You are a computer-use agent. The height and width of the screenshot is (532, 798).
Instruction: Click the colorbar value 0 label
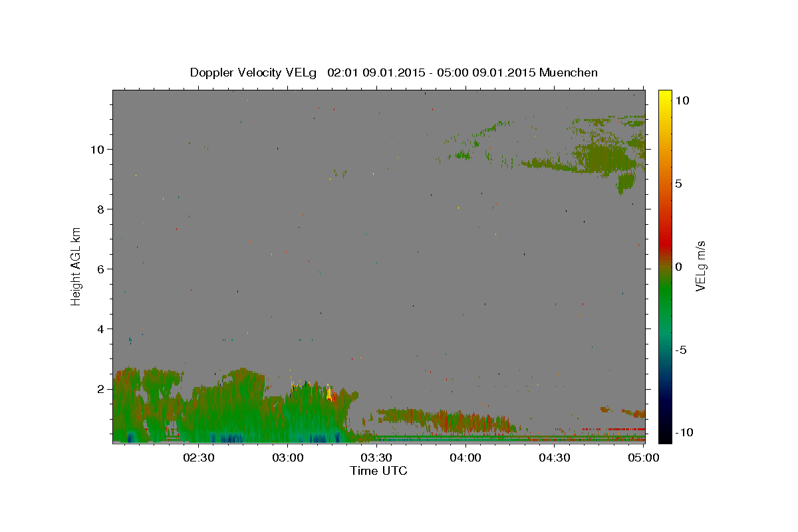tap(678, 267)
